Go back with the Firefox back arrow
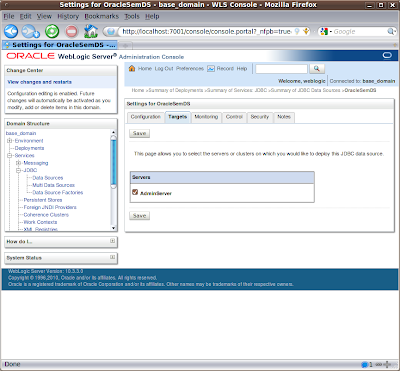The width and height of the screenshot is (400, 371). click(11, 32)
